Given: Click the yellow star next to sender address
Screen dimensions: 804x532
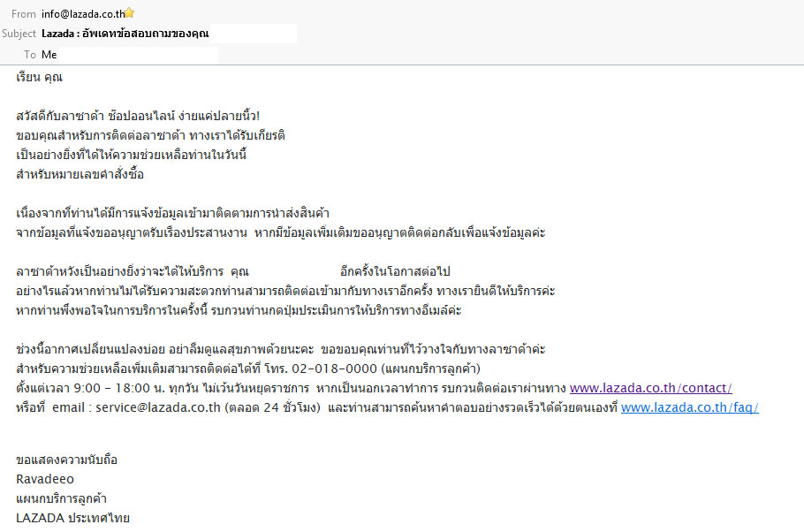Looking at the screenshot, I should pos(129,13).
